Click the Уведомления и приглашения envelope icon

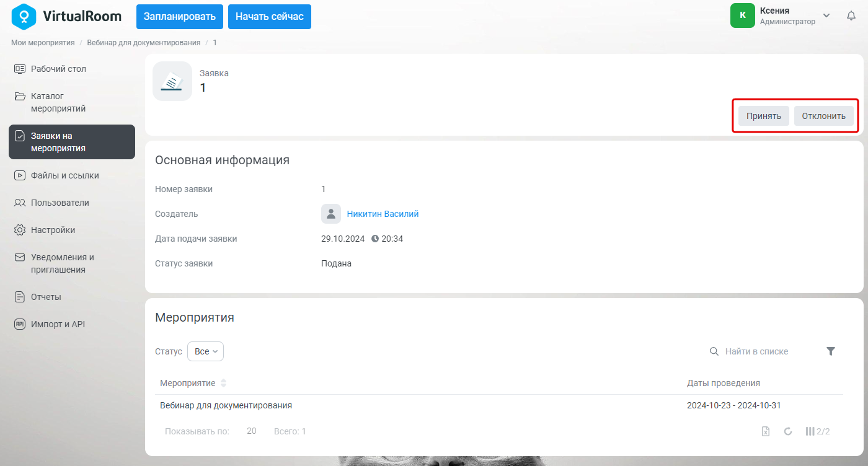[20, 257]
